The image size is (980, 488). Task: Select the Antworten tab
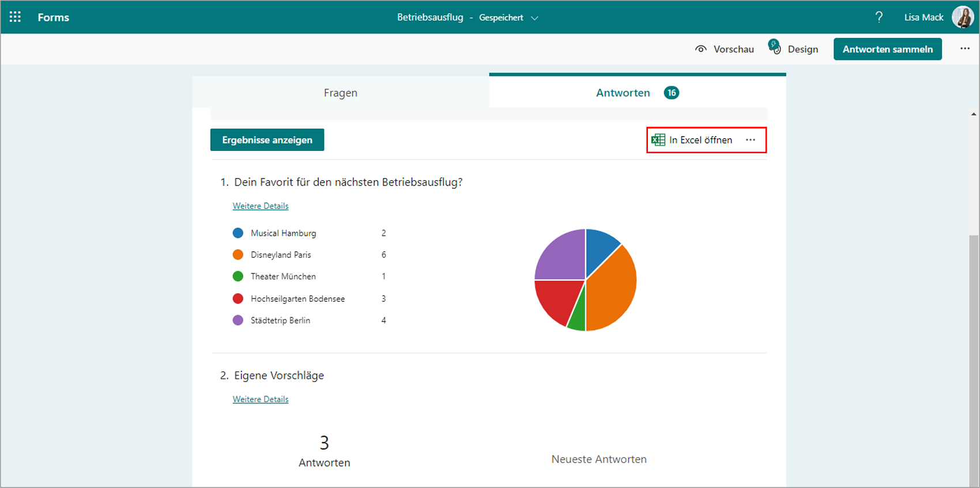pos(638,92)
